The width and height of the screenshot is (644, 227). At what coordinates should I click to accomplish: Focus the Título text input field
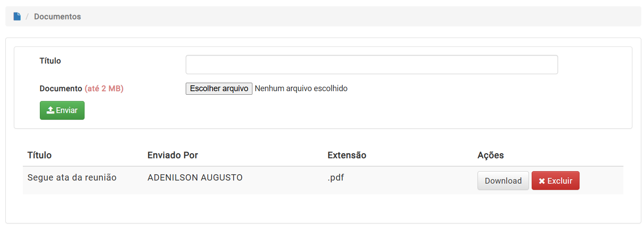click(x=371, y=64)
